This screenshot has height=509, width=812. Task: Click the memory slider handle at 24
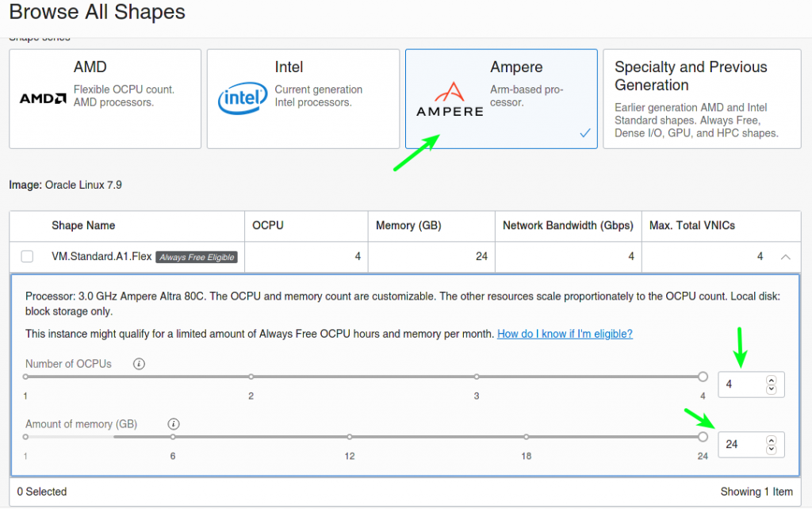click(x=703, y=437)
